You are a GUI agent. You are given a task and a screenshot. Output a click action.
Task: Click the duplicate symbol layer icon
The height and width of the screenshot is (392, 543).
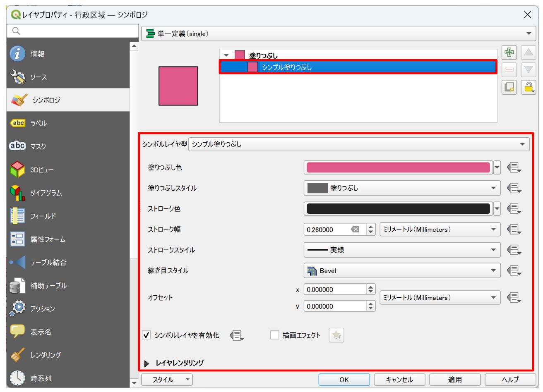point(509,87)
